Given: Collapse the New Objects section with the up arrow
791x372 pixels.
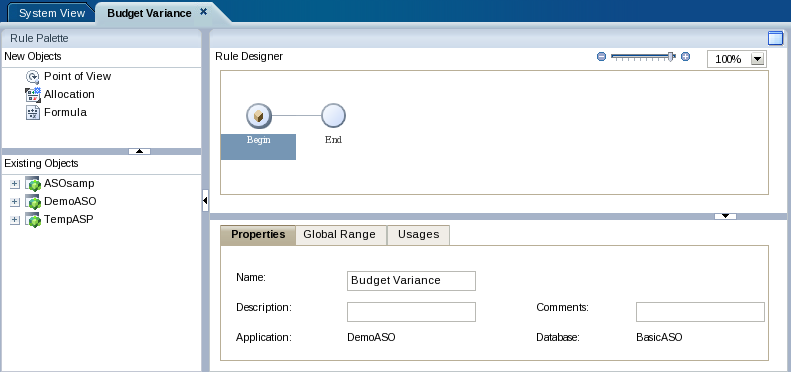Looking at the screenshot, I should (140, 151).
